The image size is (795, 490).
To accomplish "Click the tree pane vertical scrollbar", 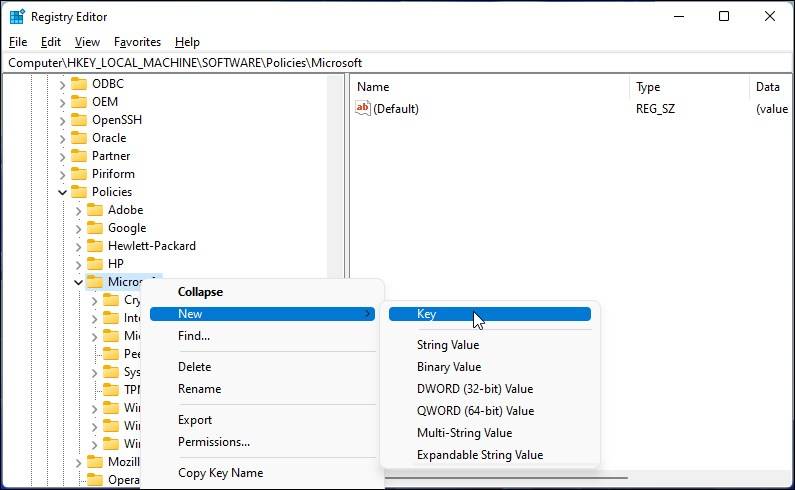I will [x=335, y=177].
